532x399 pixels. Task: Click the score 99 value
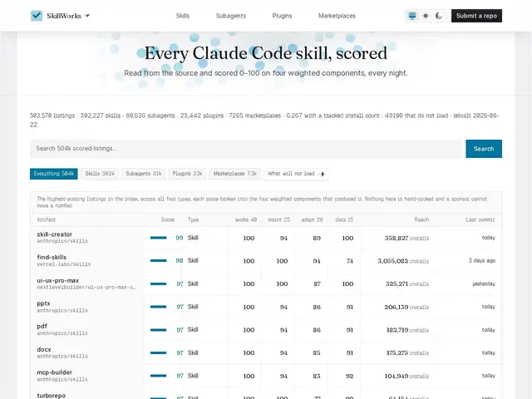point(180,238)
